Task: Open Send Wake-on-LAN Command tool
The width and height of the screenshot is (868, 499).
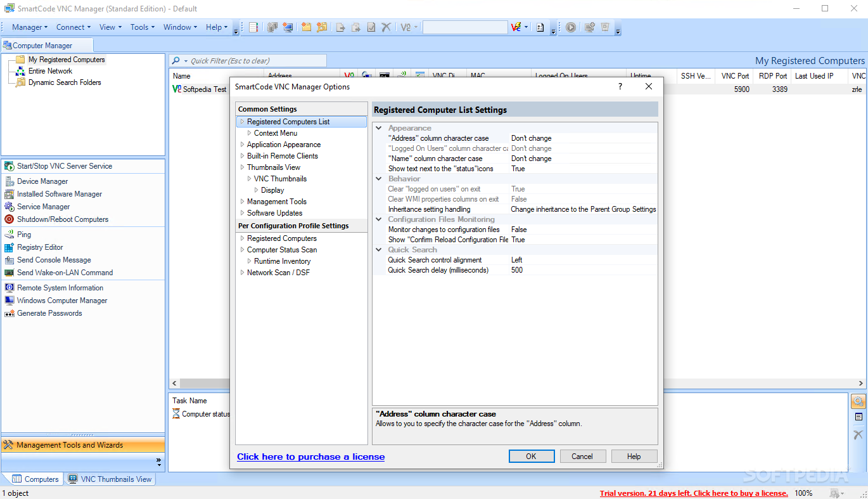Action: click(58, 273)
